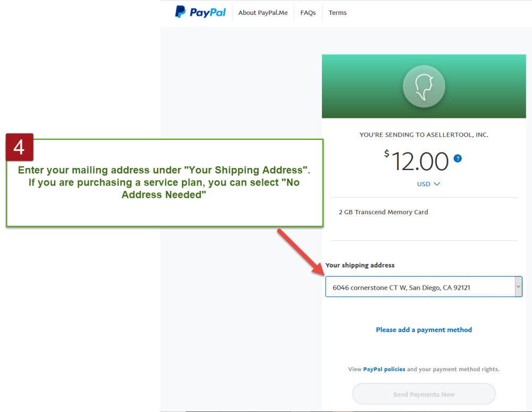
Task: Select the shipping address field with San Diego address
Action: [423, 287]
